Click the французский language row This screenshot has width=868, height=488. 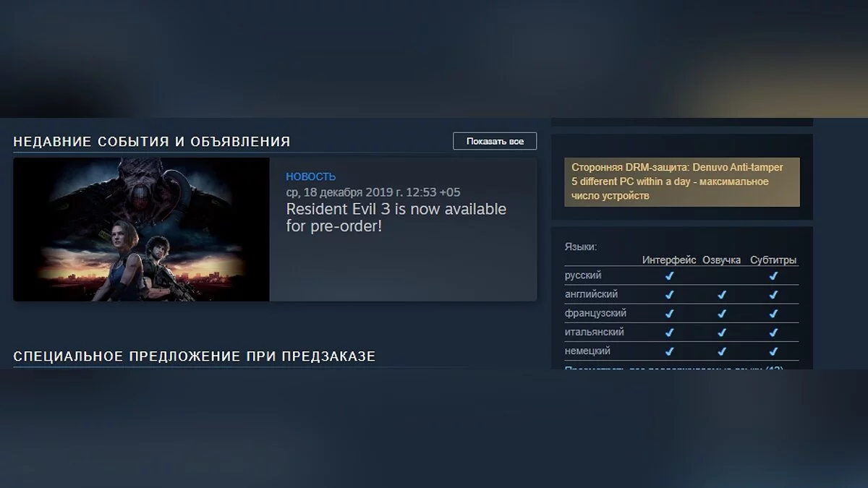tap(681, 313)
